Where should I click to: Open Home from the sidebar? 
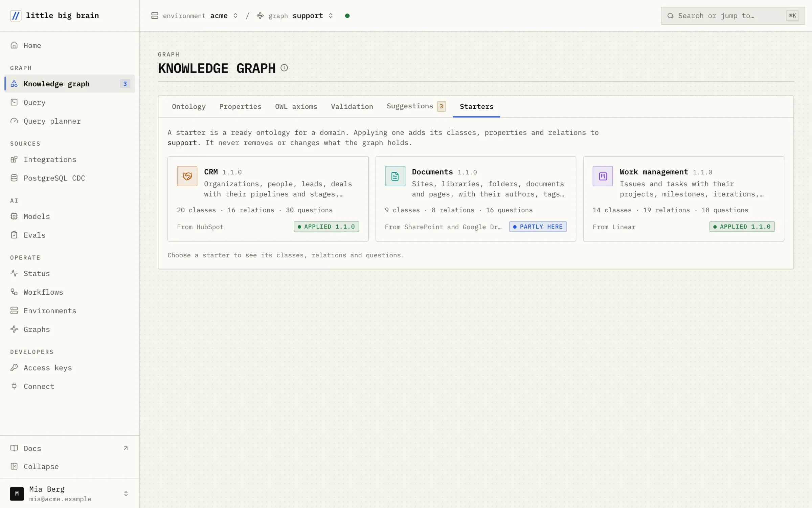[69, 45]
